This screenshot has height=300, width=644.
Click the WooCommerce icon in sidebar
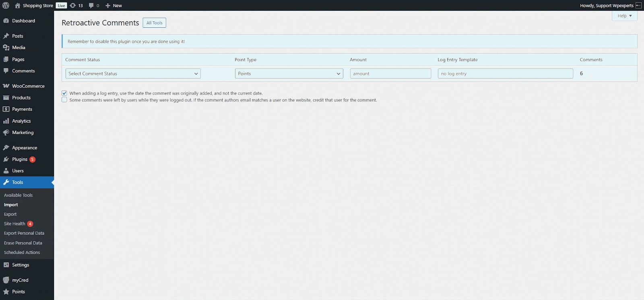6,86
